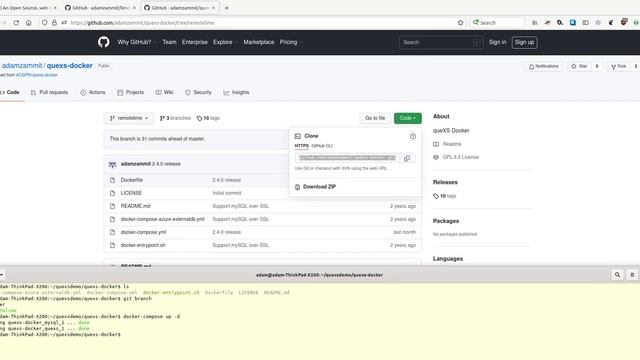Click the site padlock icon in address bar
The height and width of the screenshot is (360, 640).
point(54,23)
